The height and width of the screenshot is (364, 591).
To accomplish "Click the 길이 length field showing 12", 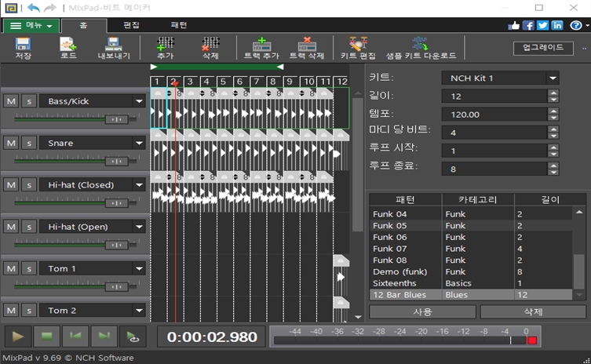I will pyautogui.click(x=494, y=96).
